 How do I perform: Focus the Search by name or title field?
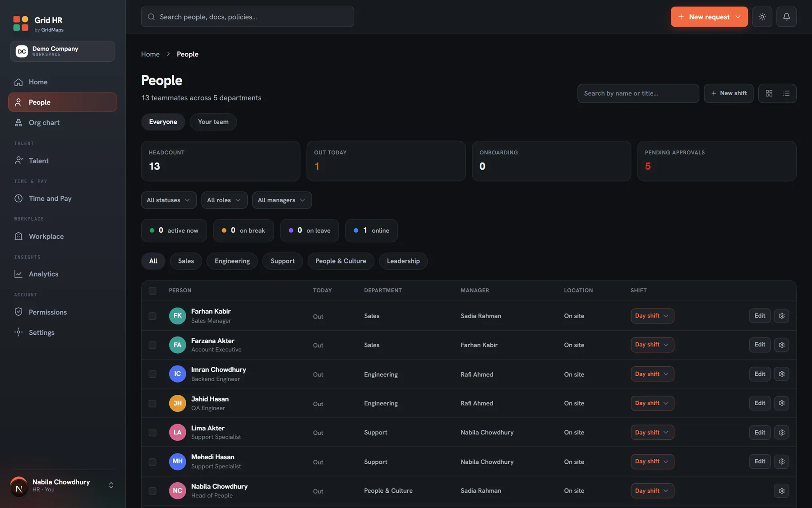(x=638, y=93)
